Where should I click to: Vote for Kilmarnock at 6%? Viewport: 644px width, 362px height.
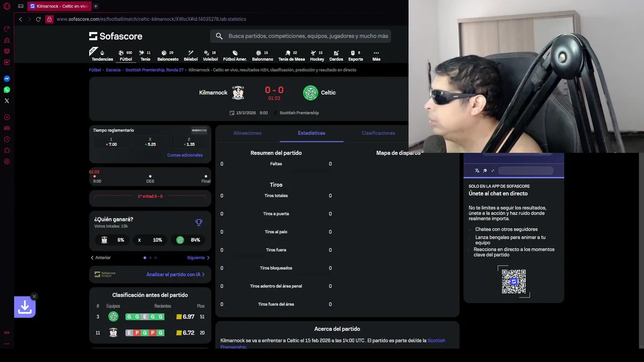tap(113, 240)
